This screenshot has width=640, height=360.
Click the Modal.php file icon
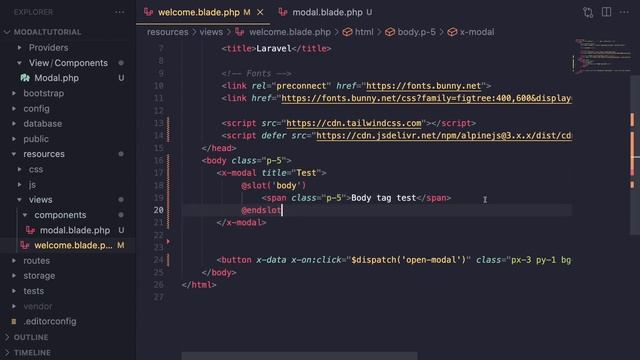coord(25,78)
